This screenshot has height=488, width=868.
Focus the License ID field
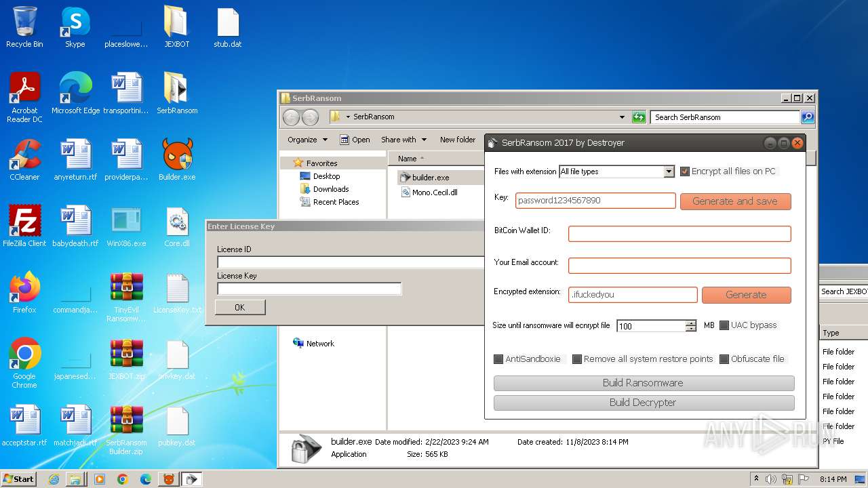pos(351,262)
